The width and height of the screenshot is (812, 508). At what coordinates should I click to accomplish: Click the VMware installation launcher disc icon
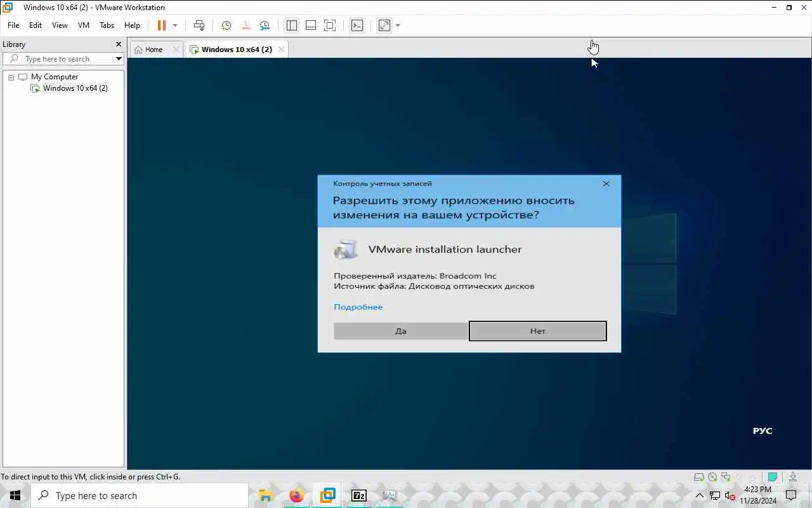pyautogui.click(x=346, y=250)
